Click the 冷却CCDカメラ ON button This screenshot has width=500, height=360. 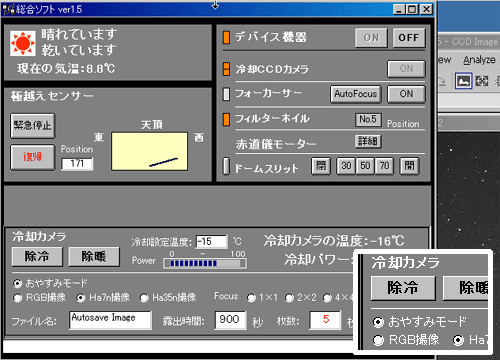point(406,69)
